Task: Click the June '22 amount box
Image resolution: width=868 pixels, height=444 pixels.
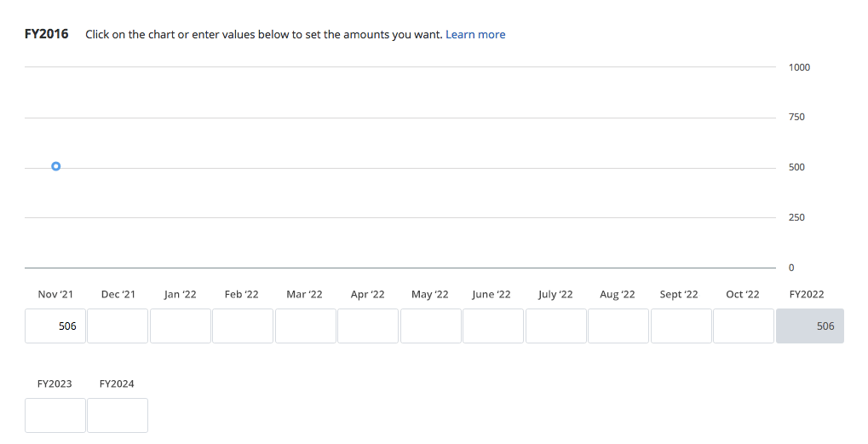Action: coord(493,326)
